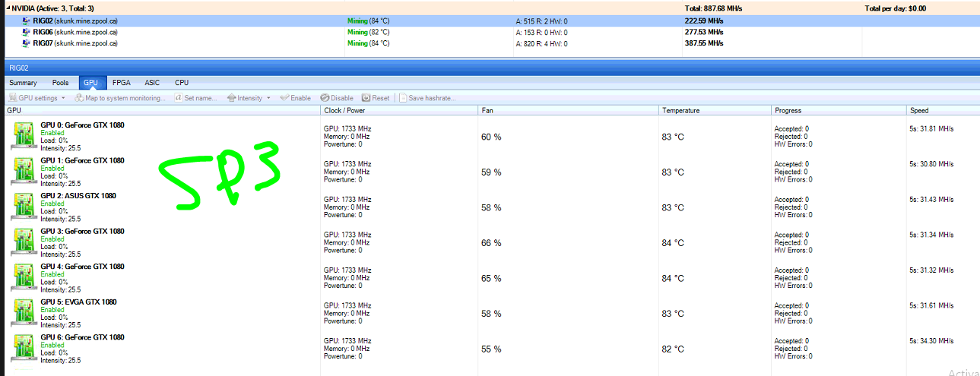980x376 pixels.
Task: Click the GPU 1 card icon
Action: pos(24,172)
